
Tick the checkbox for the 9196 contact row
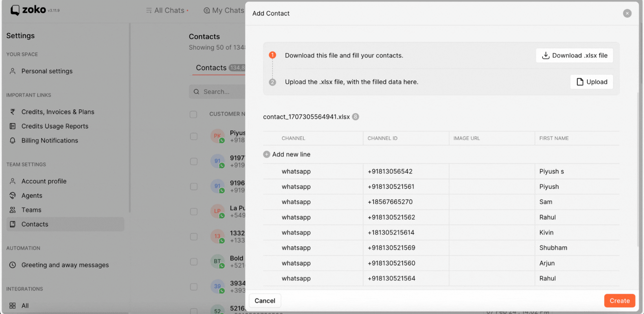(194, 186)
